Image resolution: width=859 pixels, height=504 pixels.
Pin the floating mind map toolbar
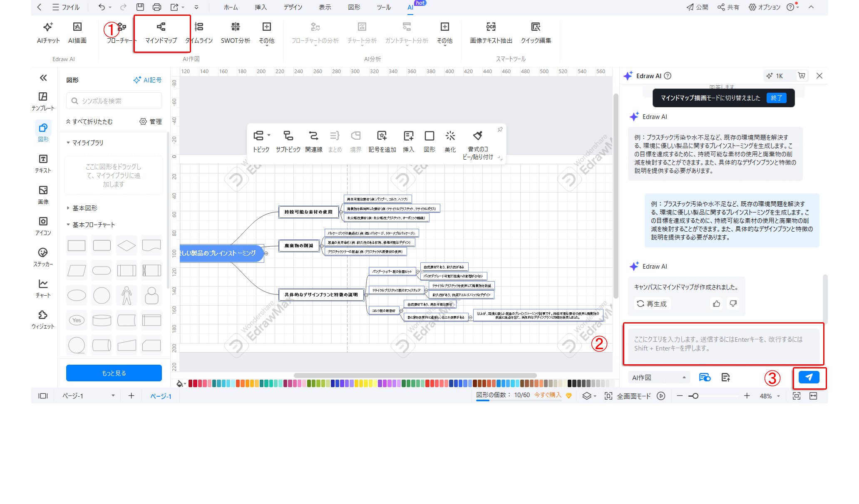500,130
